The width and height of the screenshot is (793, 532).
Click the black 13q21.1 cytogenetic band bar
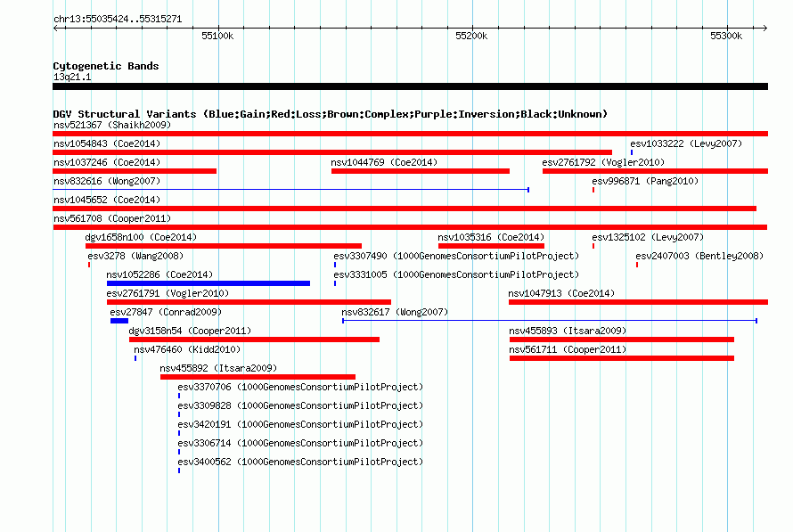(x=410, y=86)
